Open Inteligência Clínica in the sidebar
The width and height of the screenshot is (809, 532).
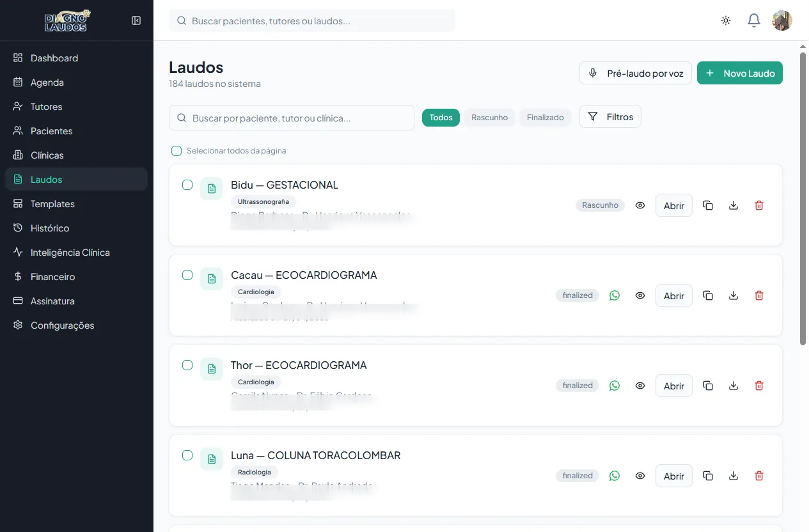pos(76,253)
